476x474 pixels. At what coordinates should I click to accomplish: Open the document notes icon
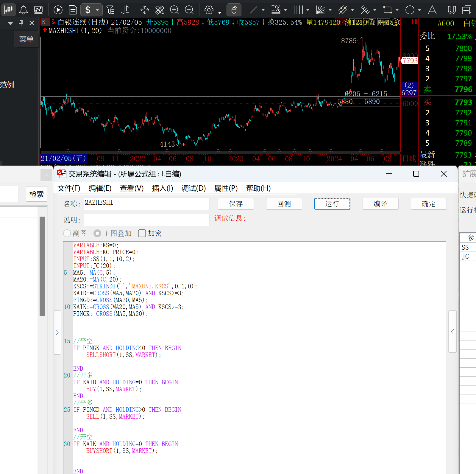[x=73, y=10]
